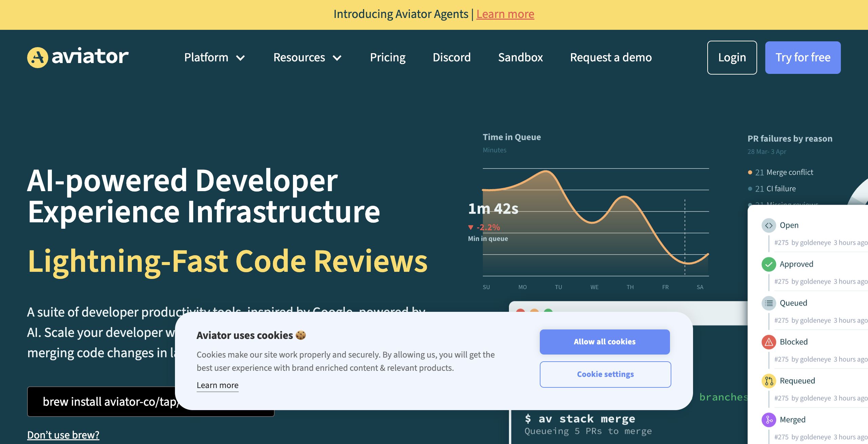Click the Open status code icon

[x=769, y=225]
